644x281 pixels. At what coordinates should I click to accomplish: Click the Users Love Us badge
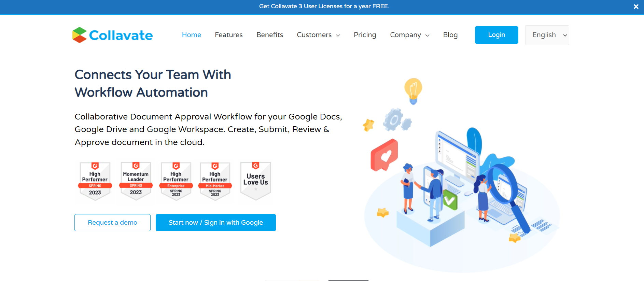256,181
